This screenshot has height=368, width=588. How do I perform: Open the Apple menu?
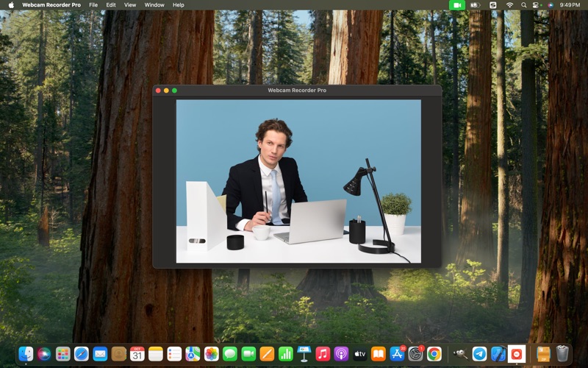click(x=11, y=5)
